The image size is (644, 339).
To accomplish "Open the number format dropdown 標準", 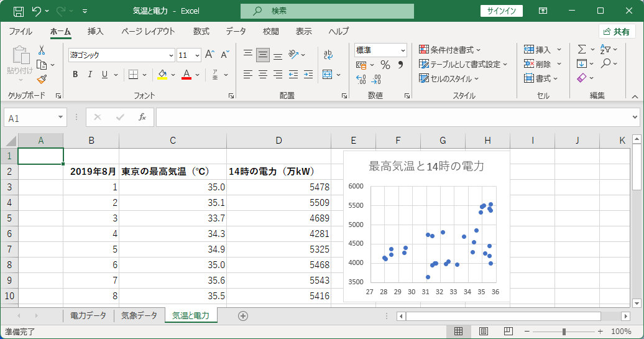I will [x=403, y=50].
